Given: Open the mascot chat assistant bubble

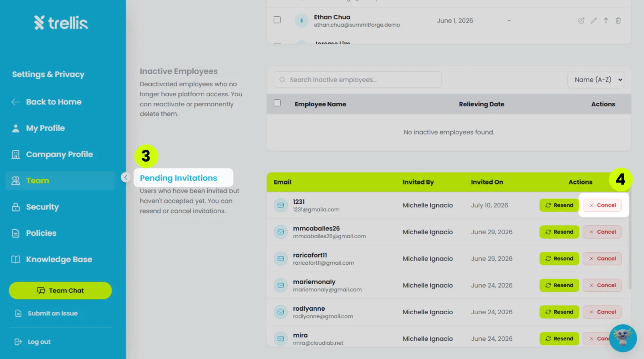Looking at the screenshot, I should (623, 338).
